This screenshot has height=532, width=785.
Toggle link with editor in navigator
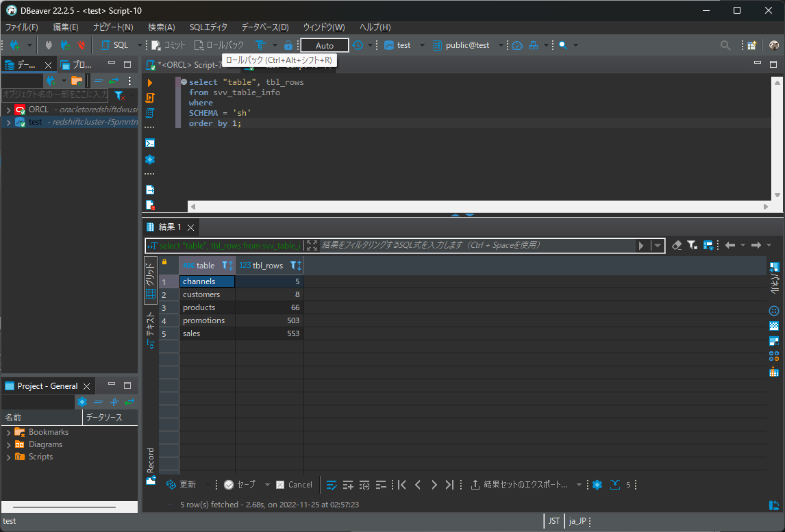coord(114,81)
